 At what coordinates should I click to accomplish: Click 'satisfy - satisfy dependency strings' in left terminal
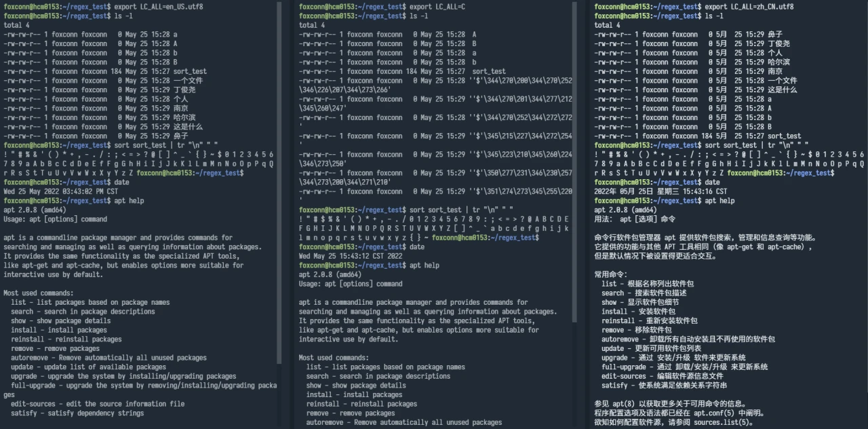tap(77, 413)
